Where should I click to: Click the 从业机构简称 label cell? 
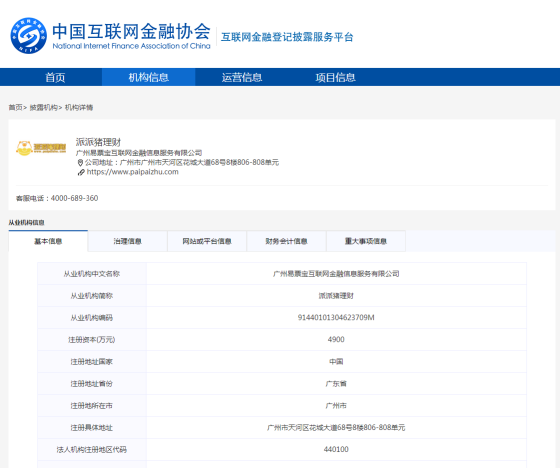(x=92, y=296)
